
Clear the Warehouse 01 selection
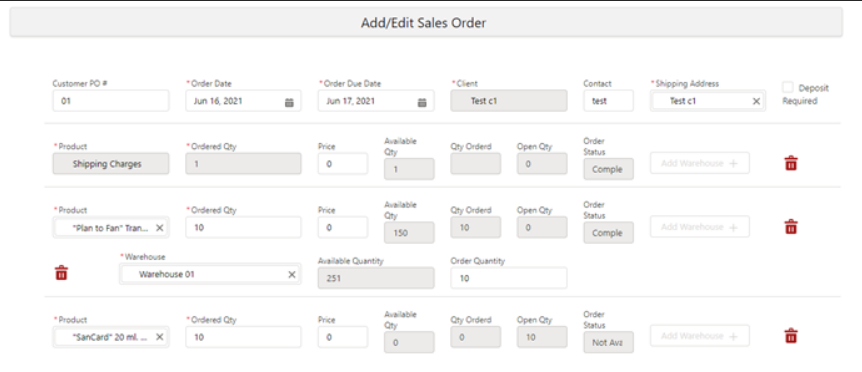tap(292, 274)
